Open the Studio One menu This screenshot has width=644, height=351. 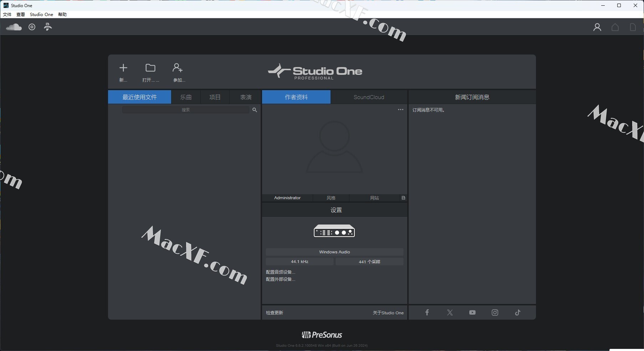pos(41,15)
